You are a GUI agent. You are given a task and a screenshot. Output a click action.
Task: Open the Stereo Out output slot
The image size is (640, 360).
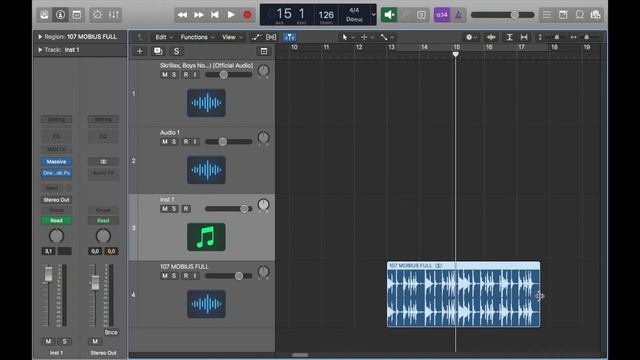click(56, 200)
